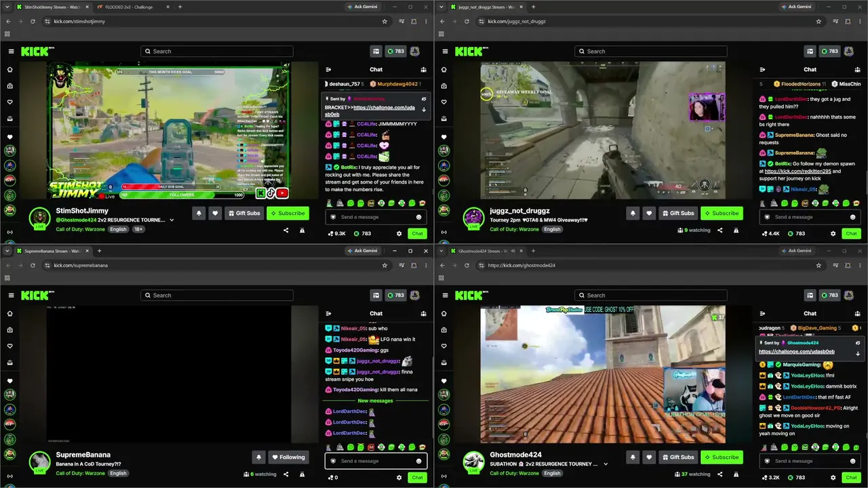Open profile avatar in juggz_not_druggz window header

(849, 52)
